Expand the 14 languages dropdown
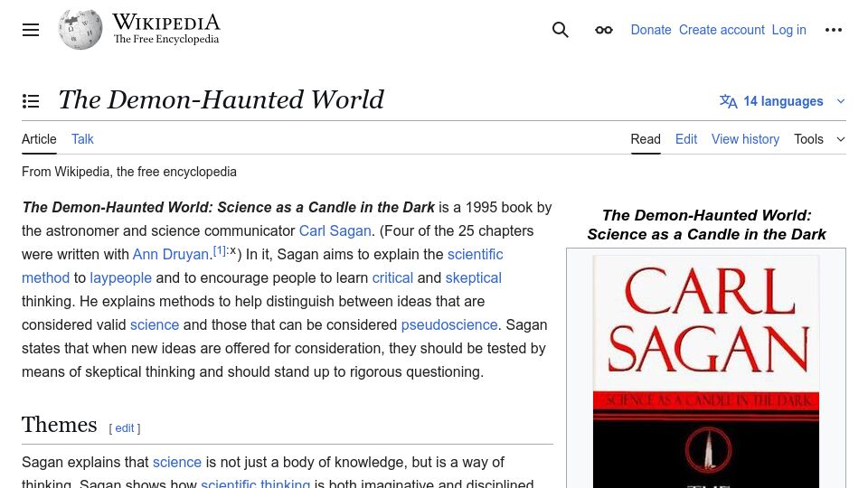This screenshot has height=488, width=868. point(783,101)
